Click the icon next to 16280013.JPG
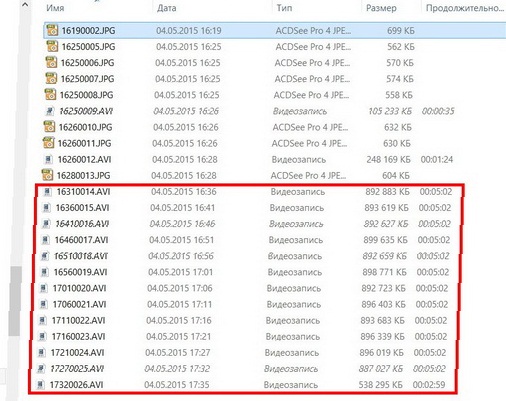Image resolution: width=506 pixels, height=401 pixels. (x=47, y=175)
